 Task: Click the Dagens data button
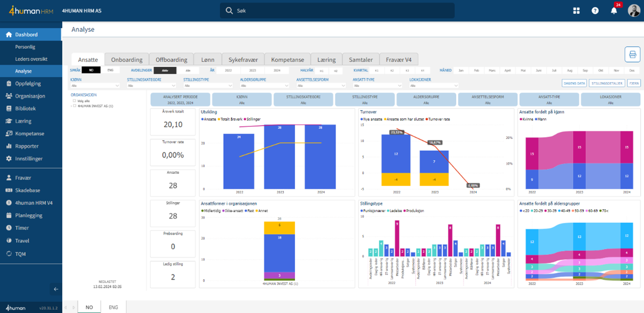coord(574,83)
